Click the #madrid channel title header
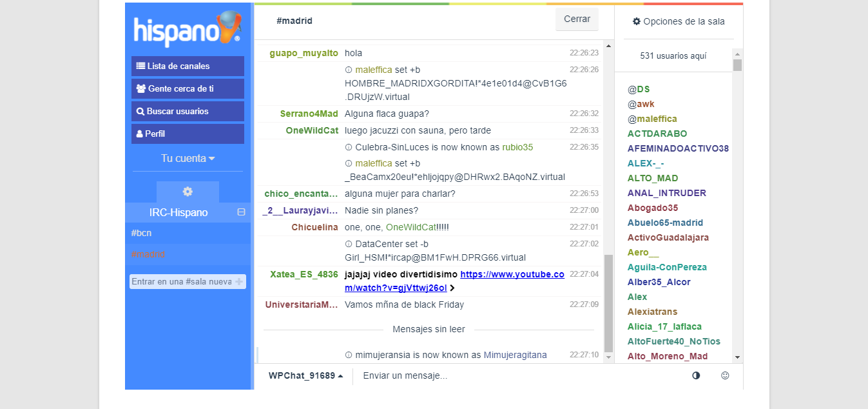 click(x=294, y=21)
